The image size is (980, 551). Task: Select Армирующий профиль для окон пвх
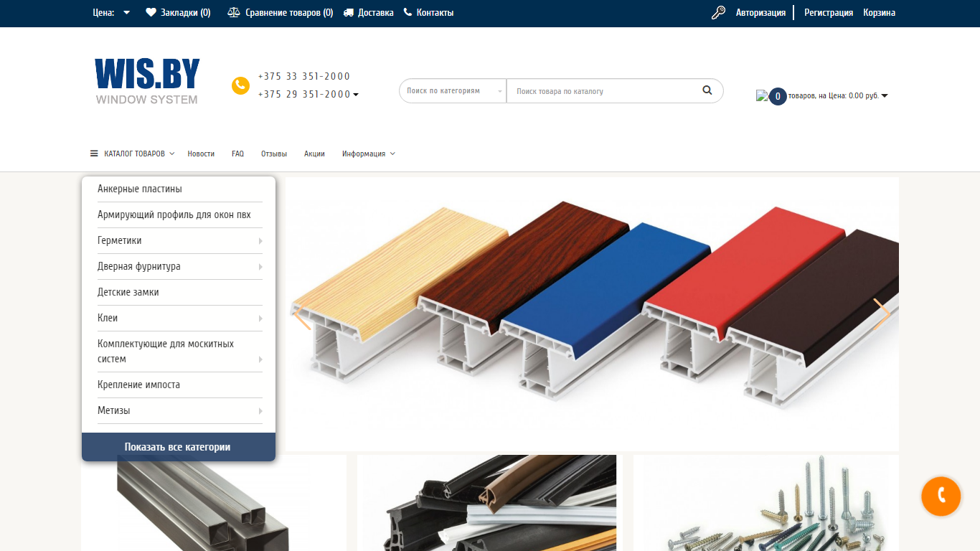click(x=174, y=215)
